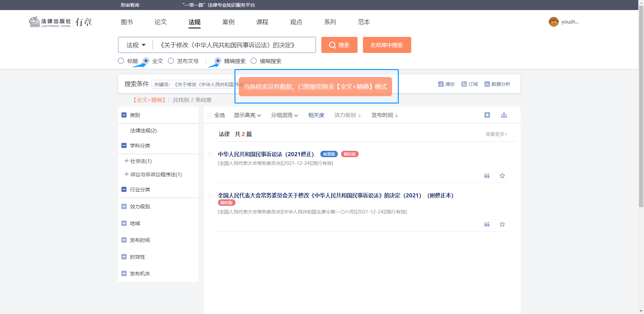Open the user avatar profile
The image size is (644, 314).
click(553, 22)
